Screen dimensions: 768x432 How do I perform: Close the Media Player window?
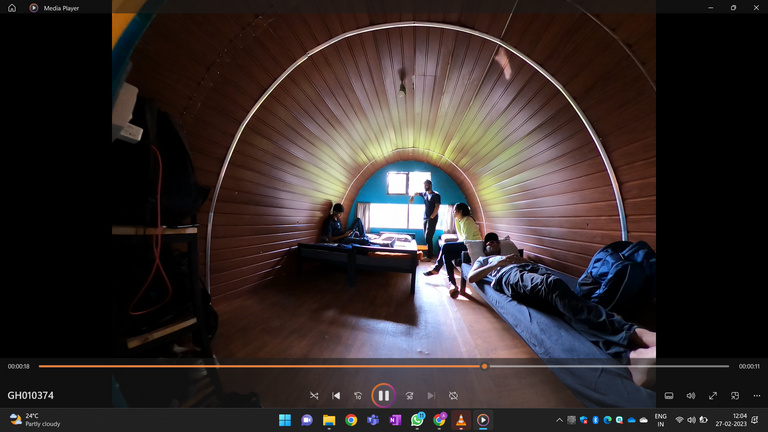[x=756, y=8]
